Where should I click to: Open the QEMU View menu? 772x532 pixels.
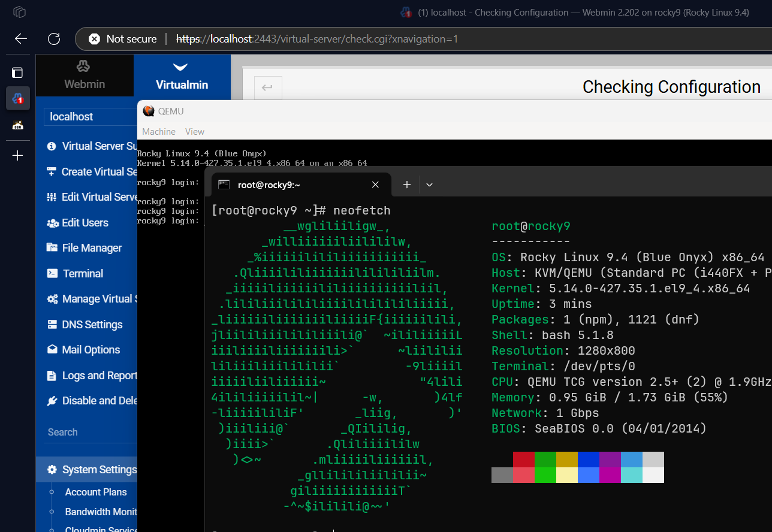[194, 131]
